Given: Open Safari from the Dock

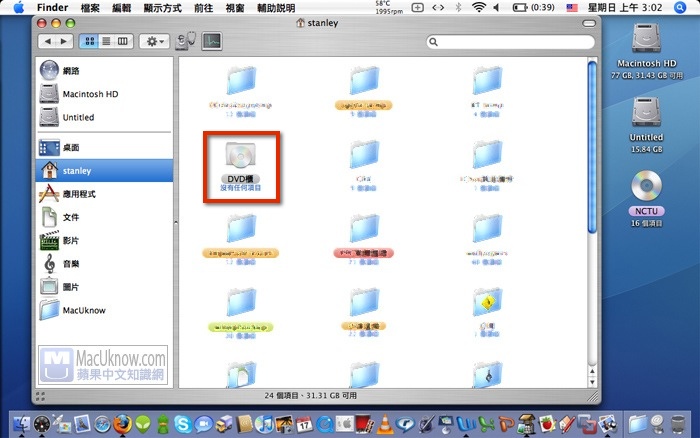Looking at the screenshot, I should click(x=102, y=424).
